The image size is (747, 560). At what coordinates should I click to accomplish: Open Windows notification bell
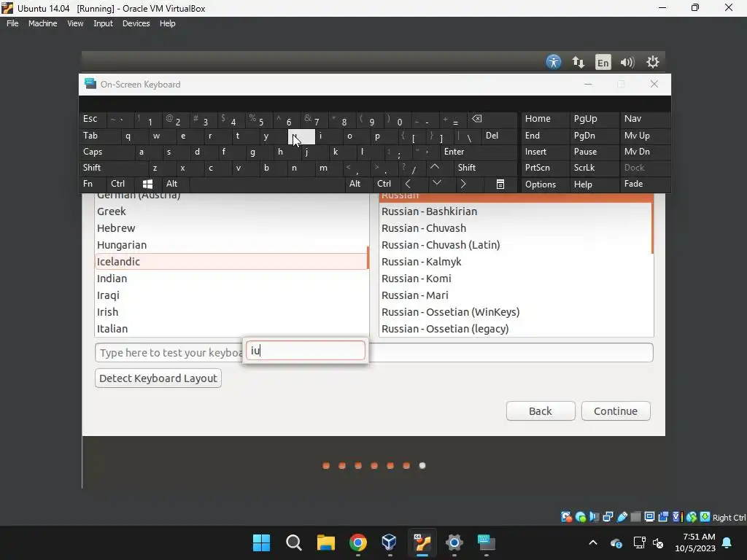[x=727, y=542]
